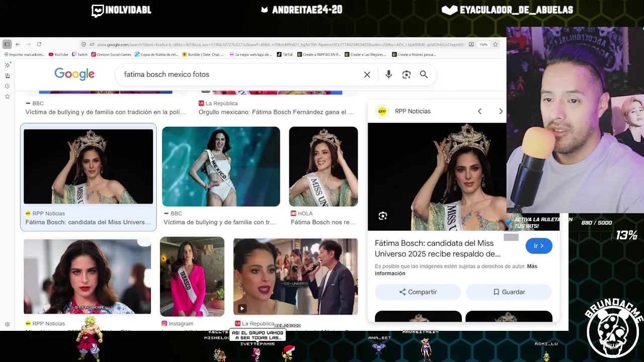
Task: Open sidebar settings gear icon
Action: (7, 324)
